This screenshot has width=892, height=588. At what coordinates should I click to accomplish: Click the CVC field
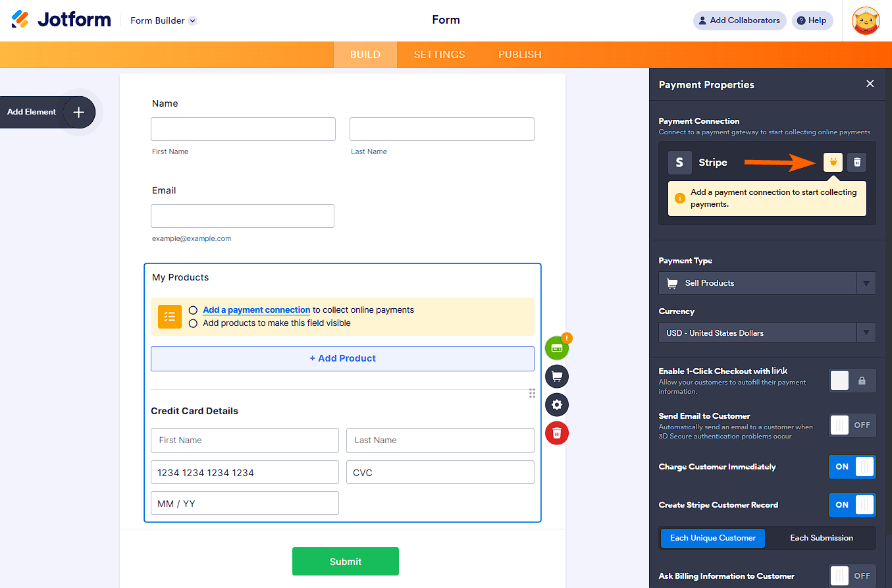tap(440, 472)
